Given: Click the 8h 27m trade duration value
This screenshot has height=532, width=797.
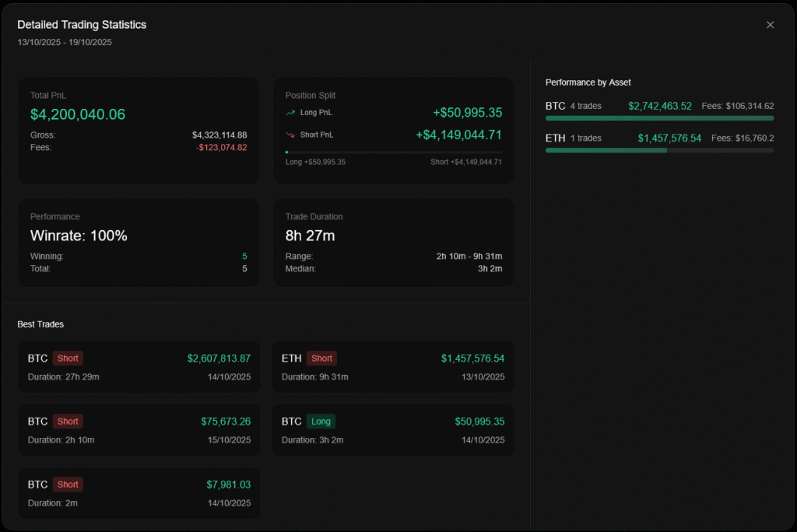Looking at the screenshot, I should [310, 236].
